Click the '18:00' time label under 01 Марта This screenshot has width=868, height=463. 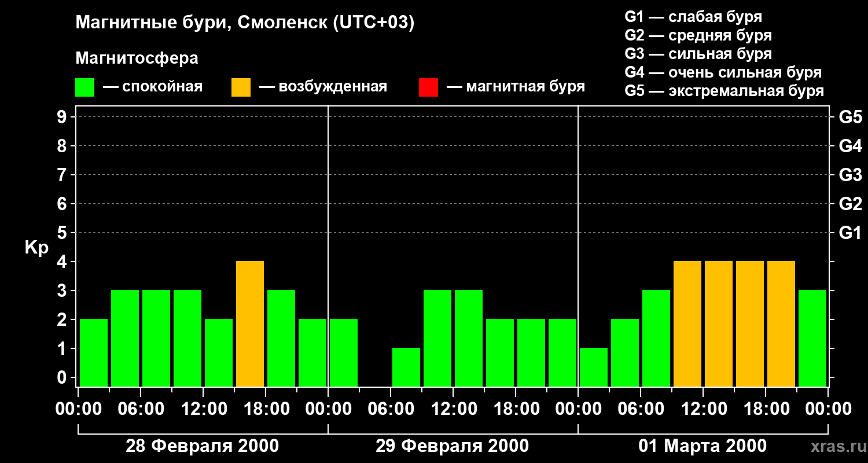[x=766, y=409]
